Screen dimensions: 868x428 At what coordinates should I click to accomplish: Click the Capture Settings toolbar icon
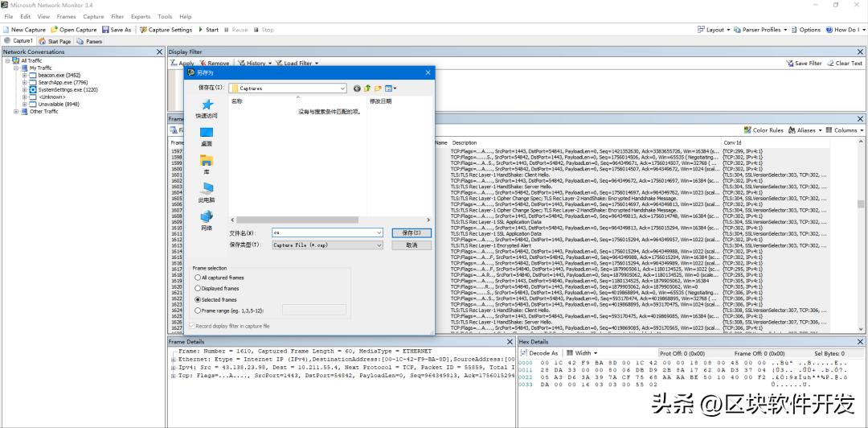point(143,30)
